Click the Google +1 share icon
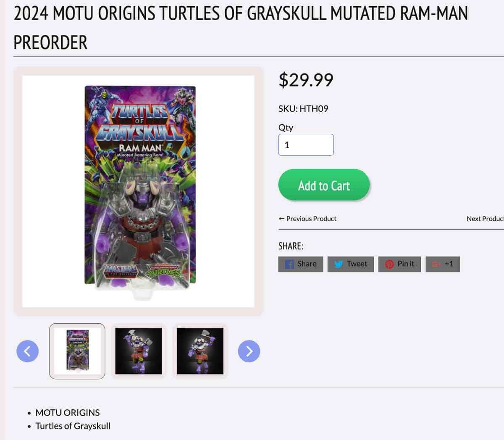Image resolution: width=504 pixels, height=440 pixels. pos(443,264)
